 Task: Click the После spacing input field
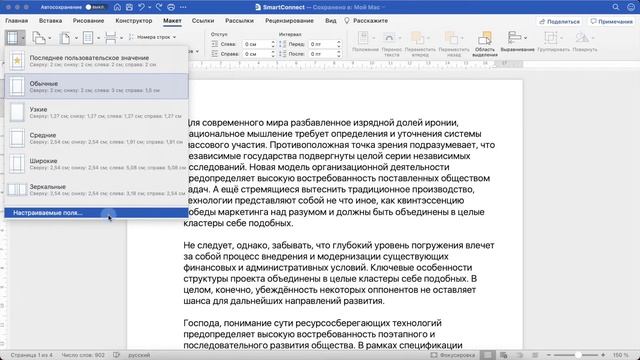[321, 53]
